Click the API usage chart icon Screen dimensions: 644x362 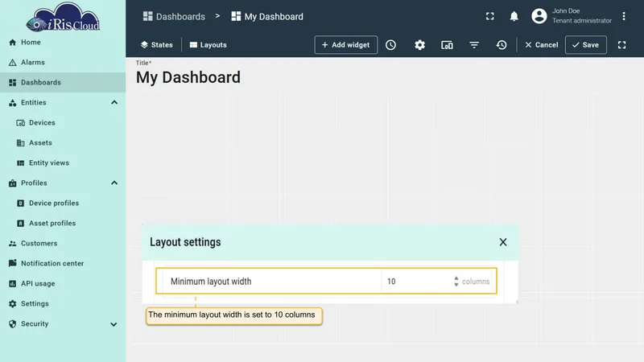pyautogui.click(x=12, y=284)
